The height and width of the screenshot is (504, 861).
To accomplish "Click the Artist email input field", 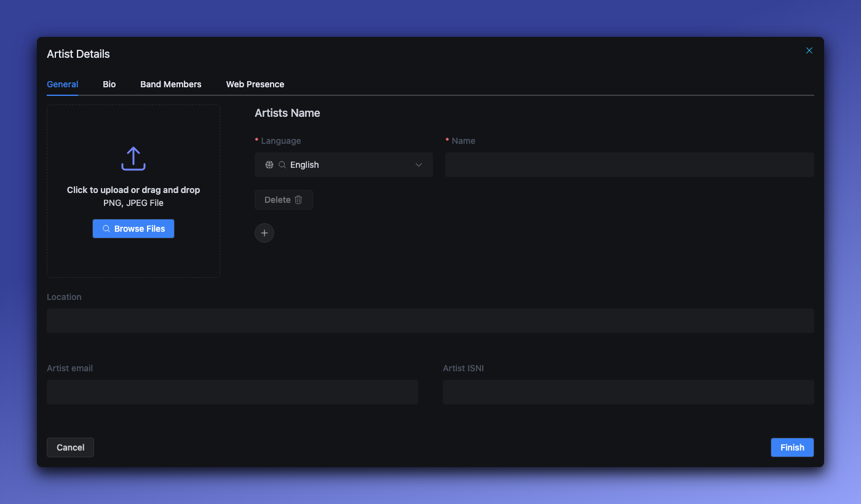I will click(232, 392).
